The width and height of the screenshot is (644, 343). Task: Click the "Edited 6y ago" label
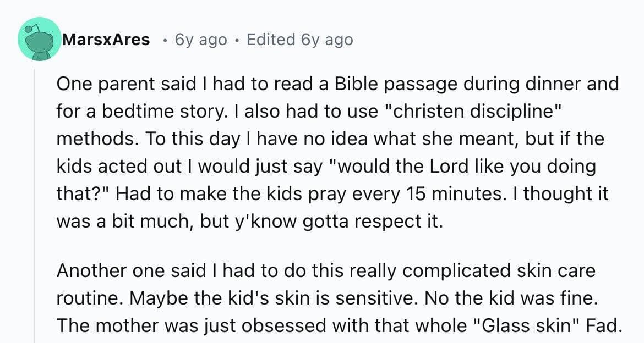click(300, 40)
